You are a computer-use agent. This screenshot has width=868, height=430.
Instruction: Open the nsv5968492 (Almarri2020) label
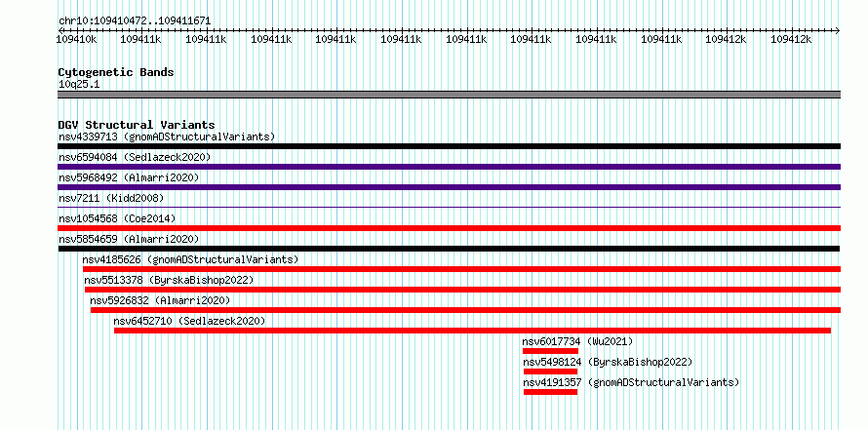pos(129,177)
